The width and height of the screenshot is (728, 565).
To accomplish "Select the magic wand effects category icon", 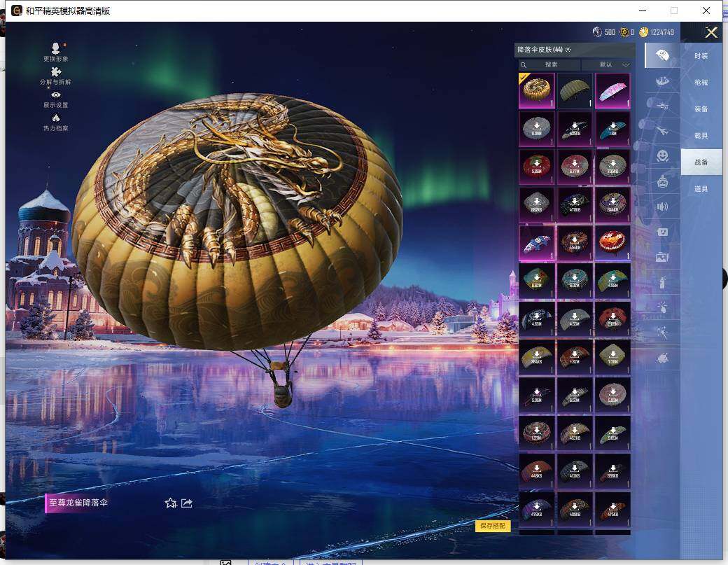I will (662, 333).
